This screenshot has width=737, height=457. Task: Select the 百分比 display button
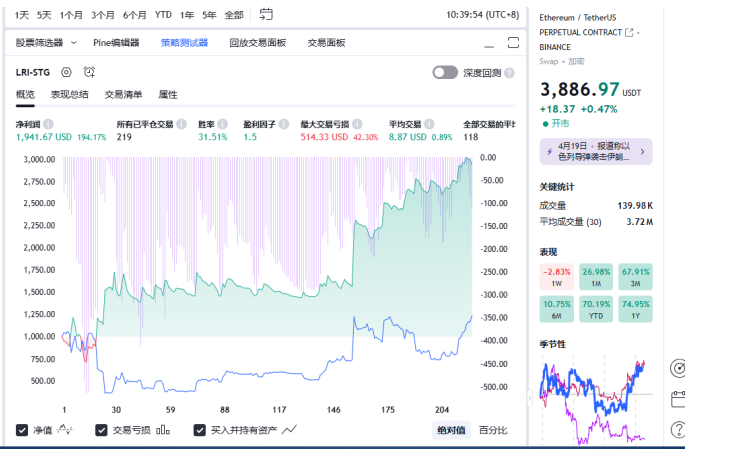(x=492, y=430)
